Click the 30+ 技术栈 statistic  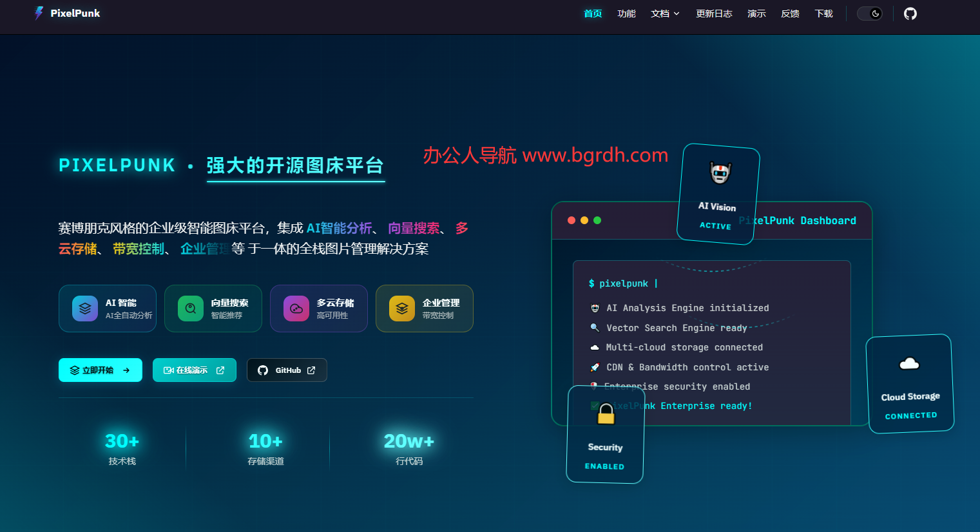point(122,448)
